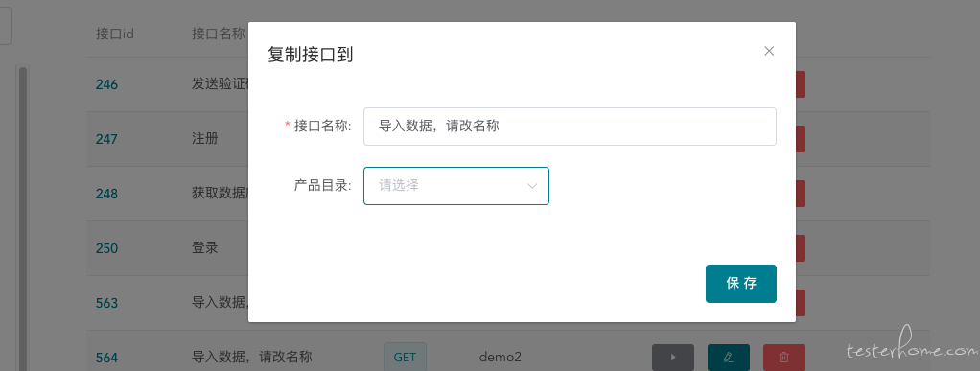This screenshot has width=980, height=371.
Task: Click the red delete button in row 246
Action: tap(801, 84)
